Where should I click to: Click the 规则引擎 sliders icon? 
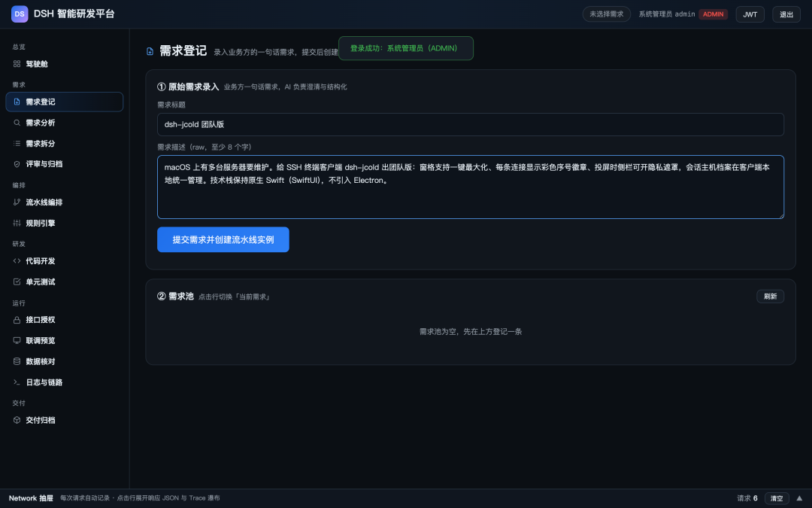tap(17, 223)
